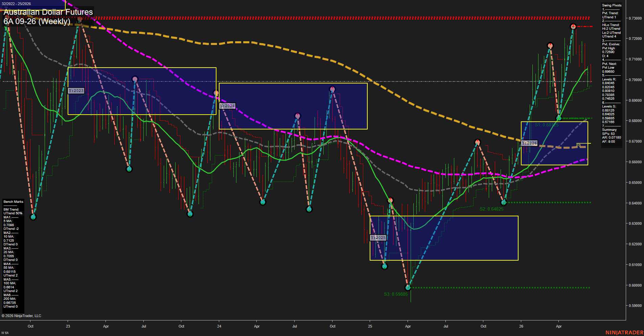This screenshot has height=336, width=644.
Task: Click the Y:2024 yearly session label
Action: (227, 106)
